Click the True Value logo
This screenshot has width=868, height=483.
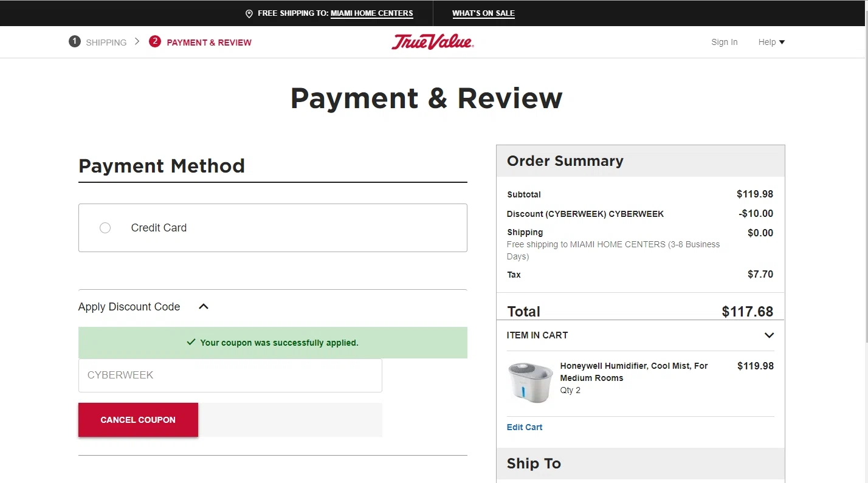tap(433, 42)
